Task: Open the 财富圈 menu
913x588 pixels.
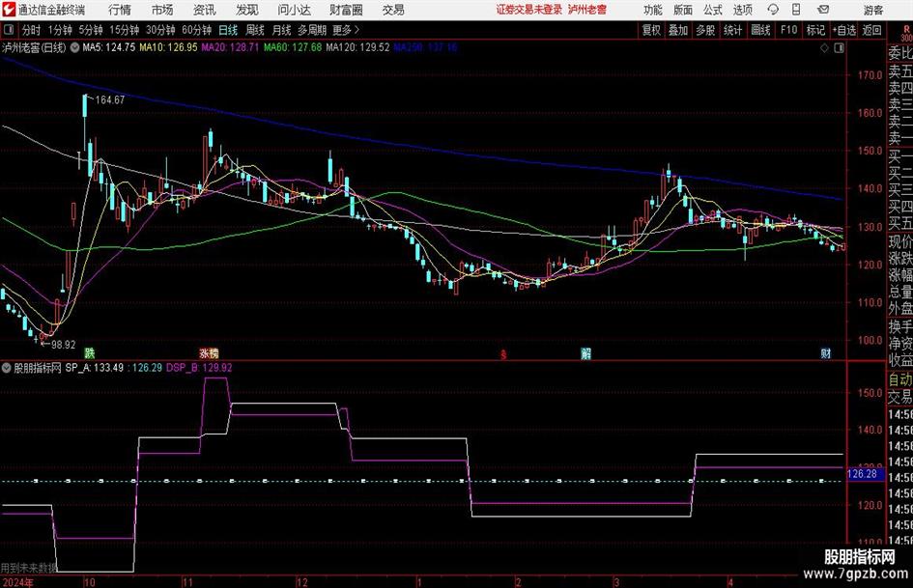Action: (x=346, y=10)
